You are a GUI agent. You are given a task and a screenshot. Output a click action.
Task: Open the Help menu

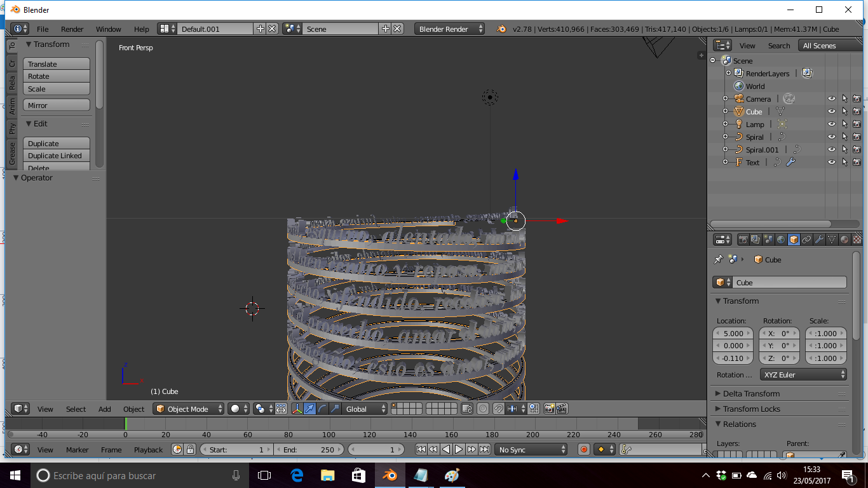tap(142, 29)
